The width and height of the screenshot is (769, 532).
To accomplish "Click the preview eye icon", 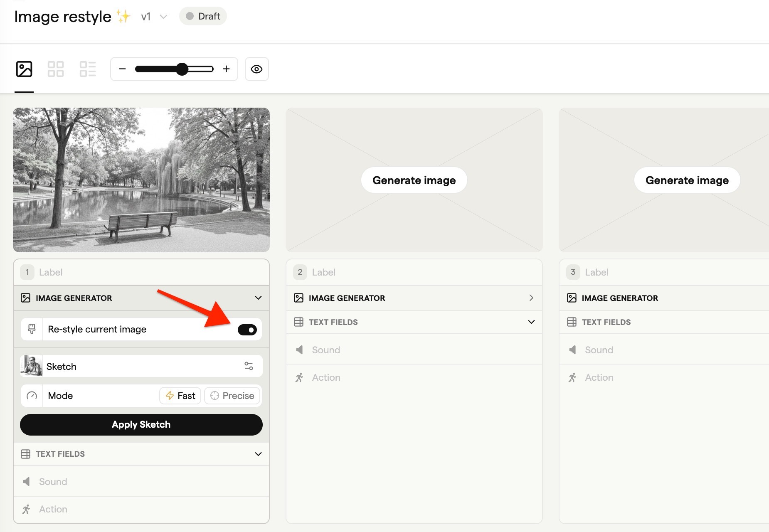I will pyautogui.click(x=256, y=69).
